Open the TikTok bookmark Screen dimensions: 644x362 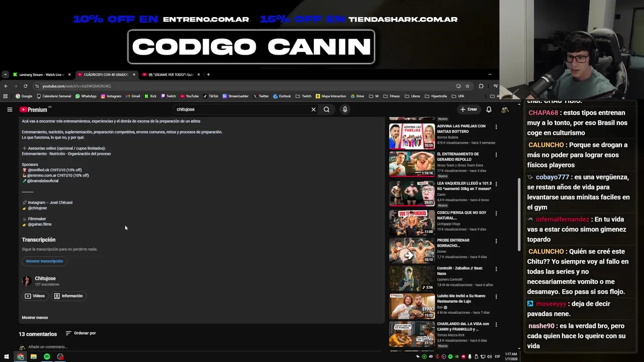click(x=211, y=96)
